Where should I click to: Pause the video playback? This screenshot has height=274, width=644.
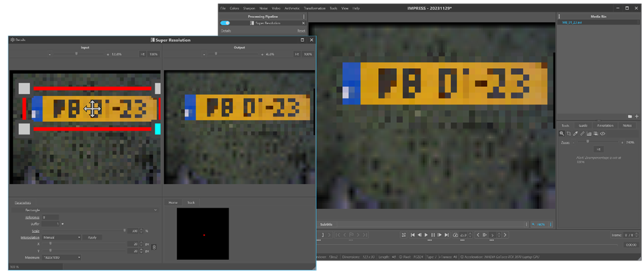point(433,235)
